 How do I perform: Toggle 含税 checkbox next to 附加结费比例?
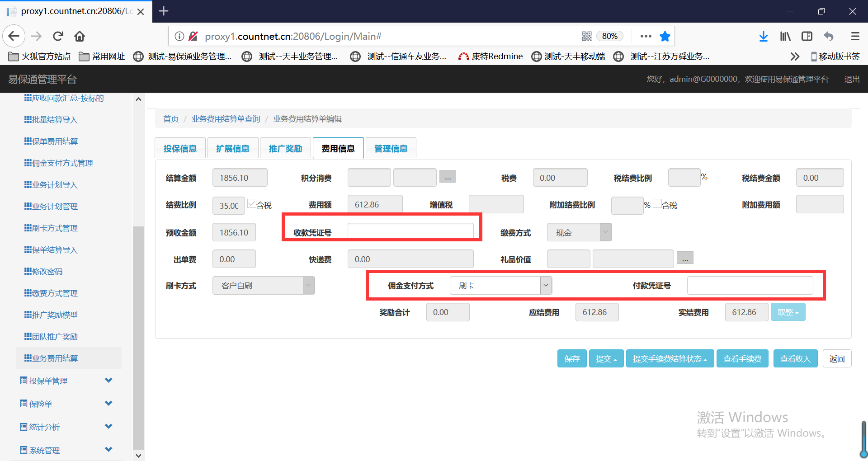point(657,203)
